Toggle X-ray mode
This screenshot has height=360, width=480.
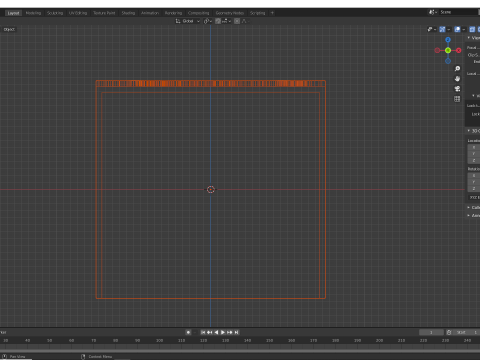pos(472,29)
